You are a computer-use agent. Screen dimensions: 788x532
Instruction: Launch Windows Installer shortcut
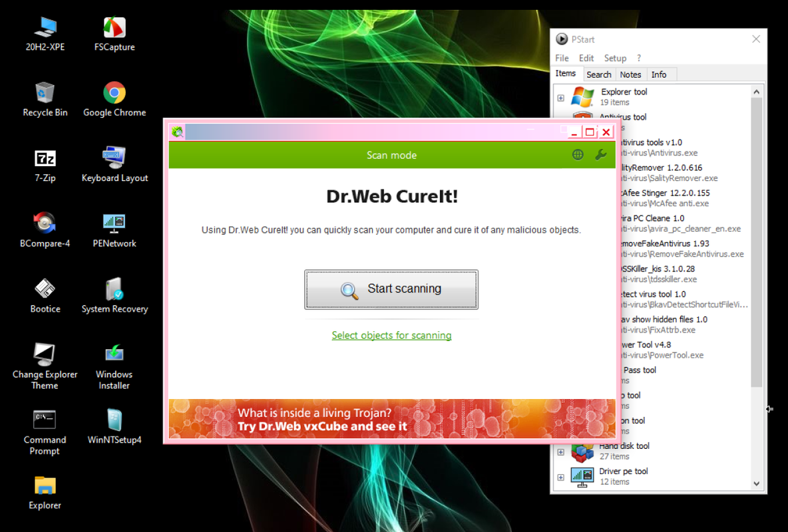[114, 366]
